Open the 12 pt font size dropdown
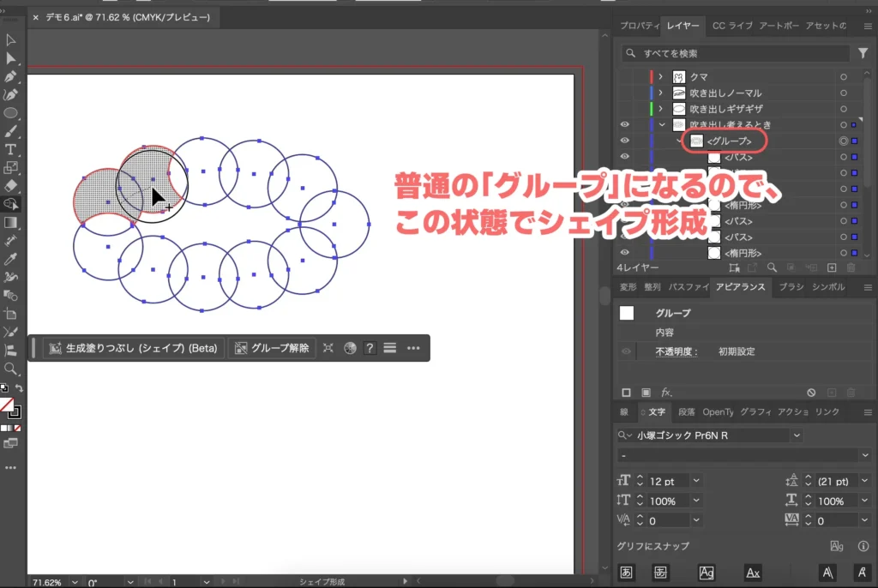This screenshot has width=878, height=588. pyautogui.click(x=696, y=482)
